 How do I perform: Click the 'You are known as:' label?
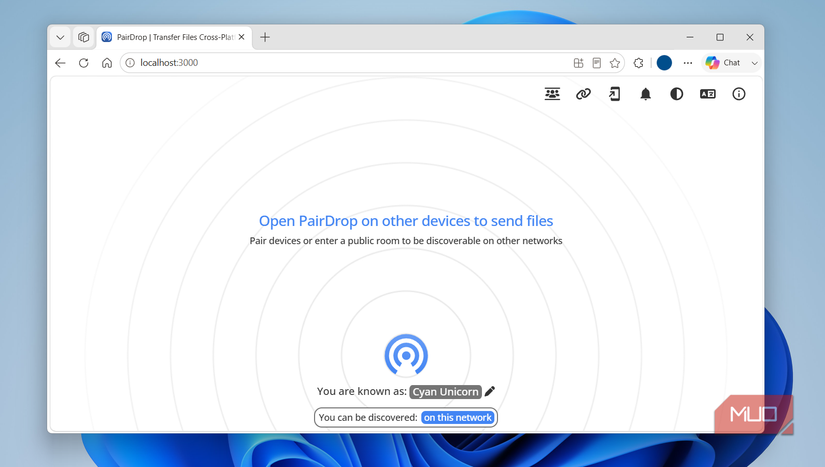[361, 391]
